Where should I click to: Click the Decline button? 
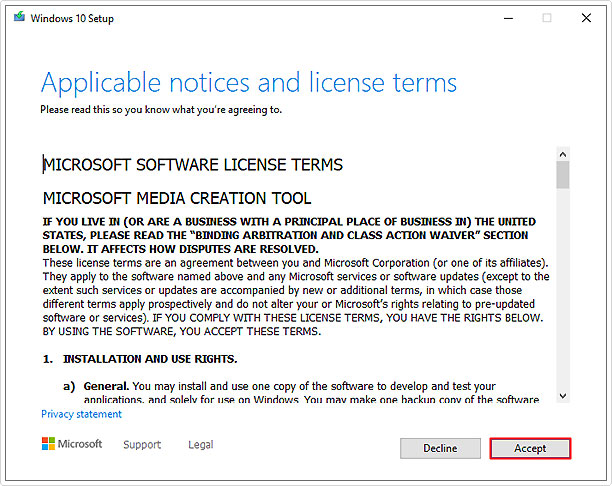[x=440, y=448]
